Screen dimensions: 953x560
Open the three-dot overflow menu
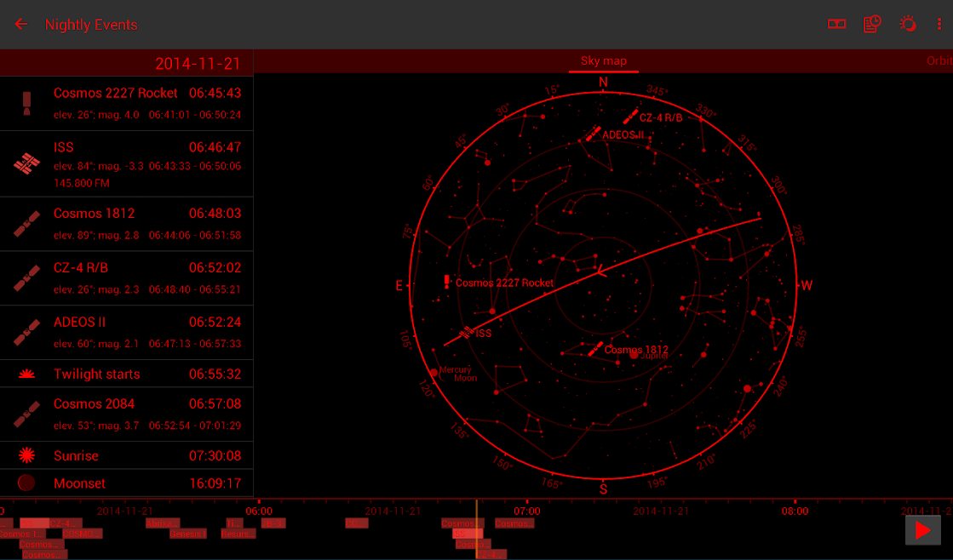[x=939, y=25]
